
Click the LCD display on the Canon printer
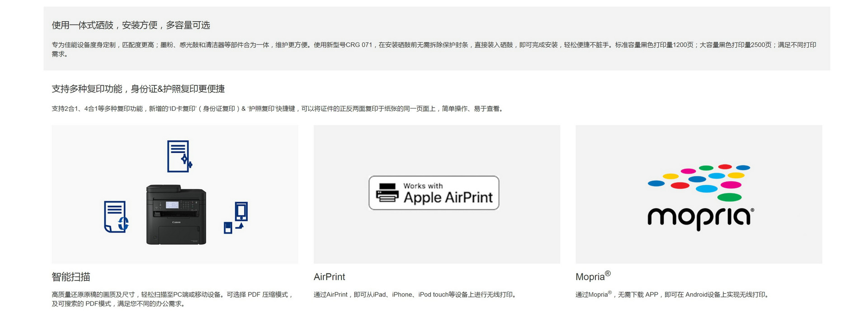(172, 205)
